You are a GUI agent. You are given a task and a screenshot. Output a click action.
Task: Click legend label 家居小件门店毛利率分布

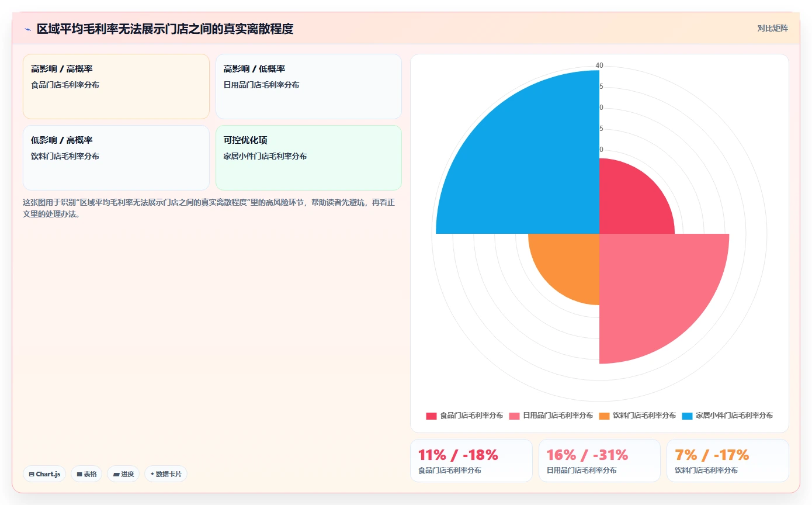[x=734, y=416]
